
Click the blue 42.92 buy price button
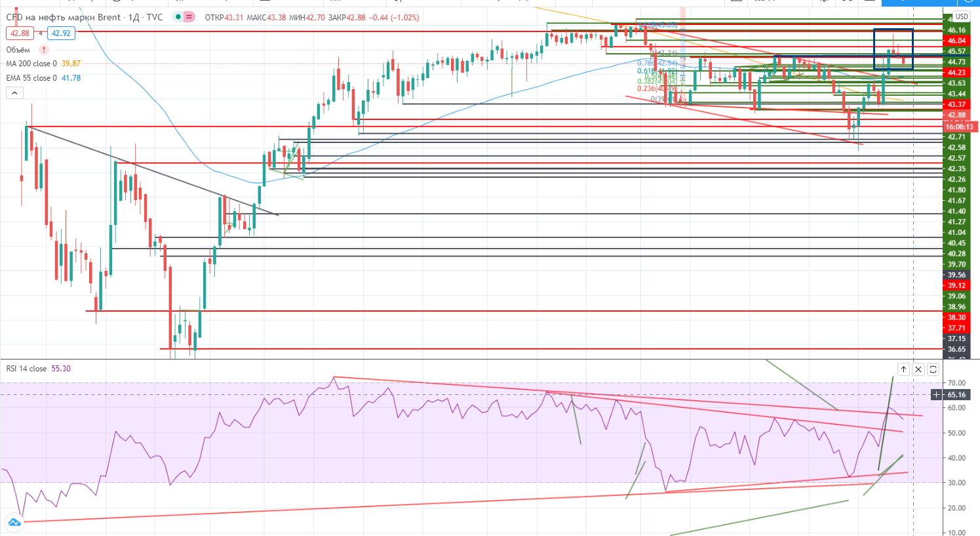pos(61,33)
